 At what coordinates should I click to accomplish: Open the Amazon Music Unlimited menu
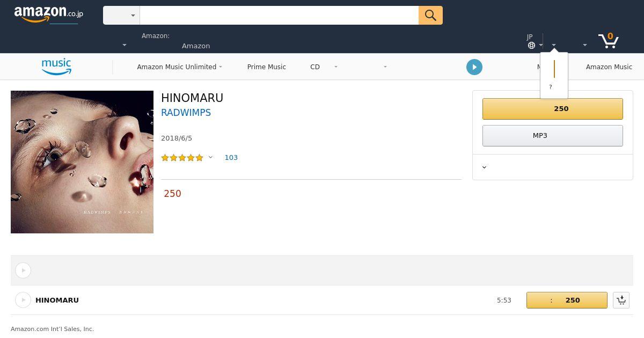[x=179, y=67]
